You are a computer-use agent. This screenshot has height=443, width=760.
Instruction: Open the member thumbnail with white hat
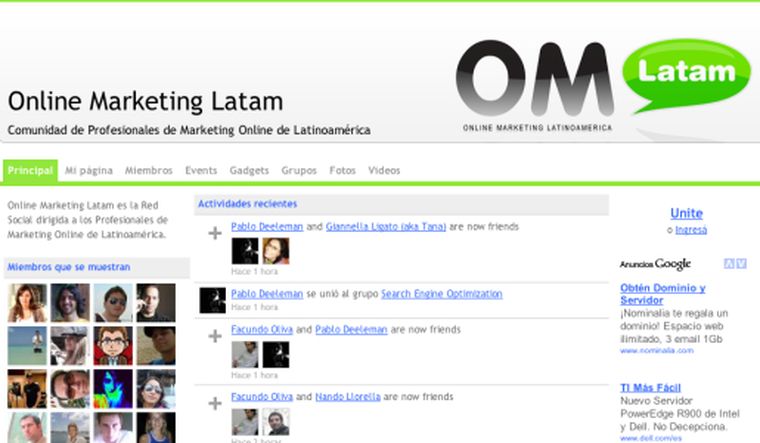70,346
